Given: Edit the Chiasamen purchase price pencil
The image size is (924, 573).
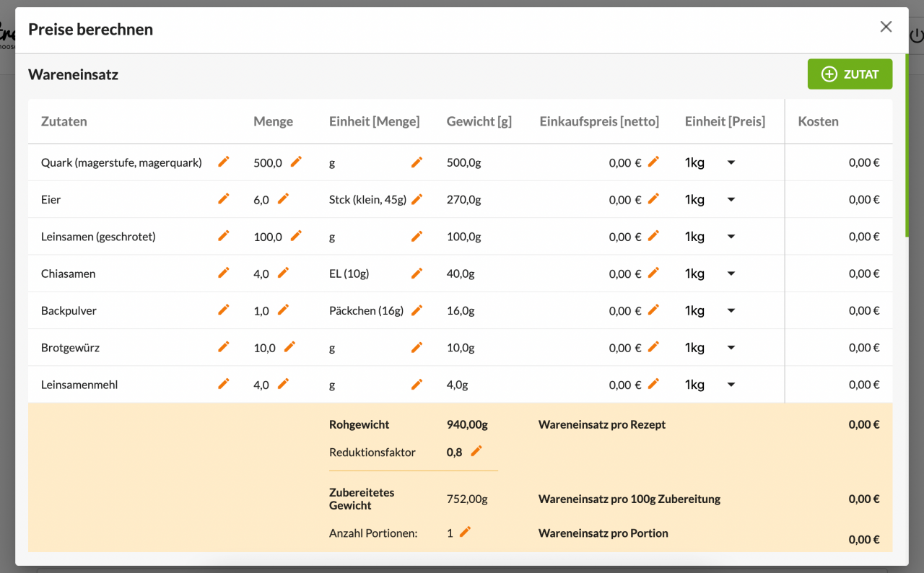Looking at the screenshot, I should point(653,273).
